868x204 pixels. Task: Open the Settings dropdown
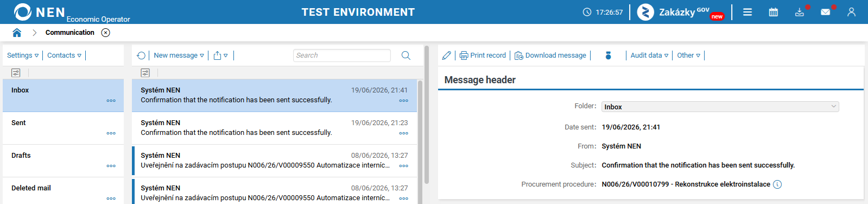(x=23, y=55)
